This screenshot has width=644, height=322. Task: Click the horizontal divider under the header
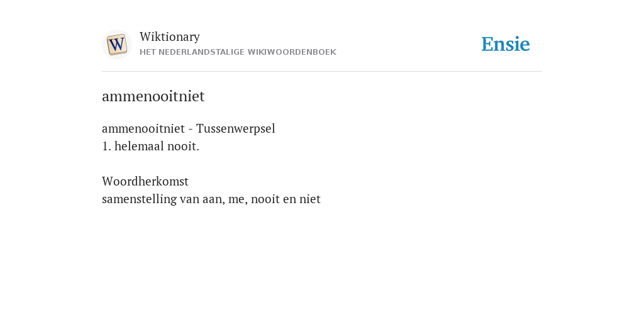322,72
